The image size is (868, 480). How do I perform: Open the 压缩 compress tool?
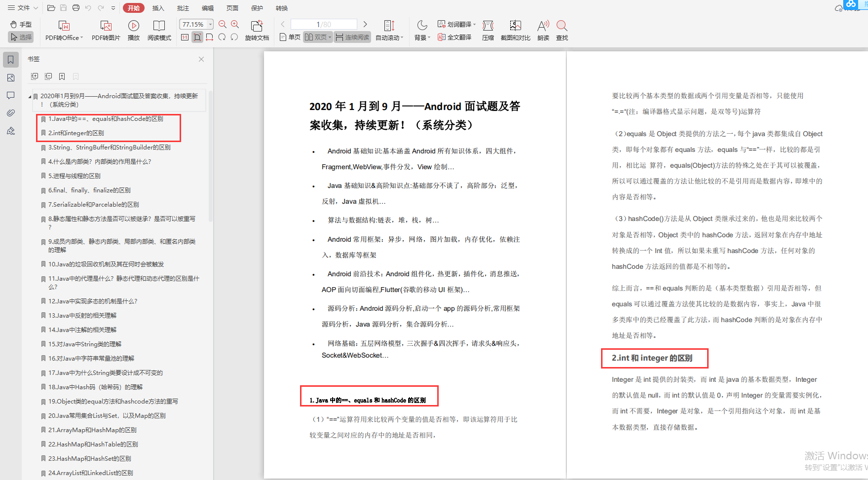[488, 31]
